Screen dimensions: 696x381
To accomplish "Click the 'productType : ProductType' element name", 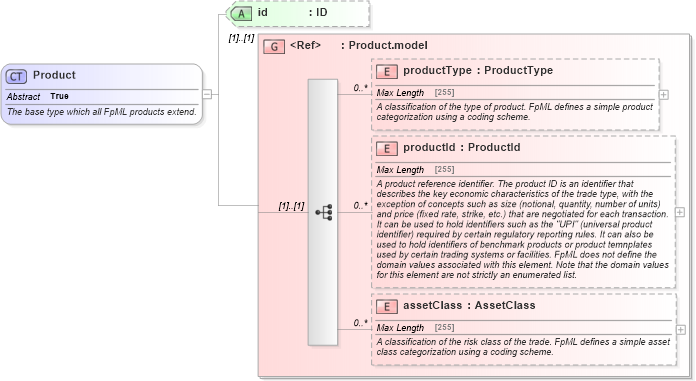I will [x=478, y=70].
